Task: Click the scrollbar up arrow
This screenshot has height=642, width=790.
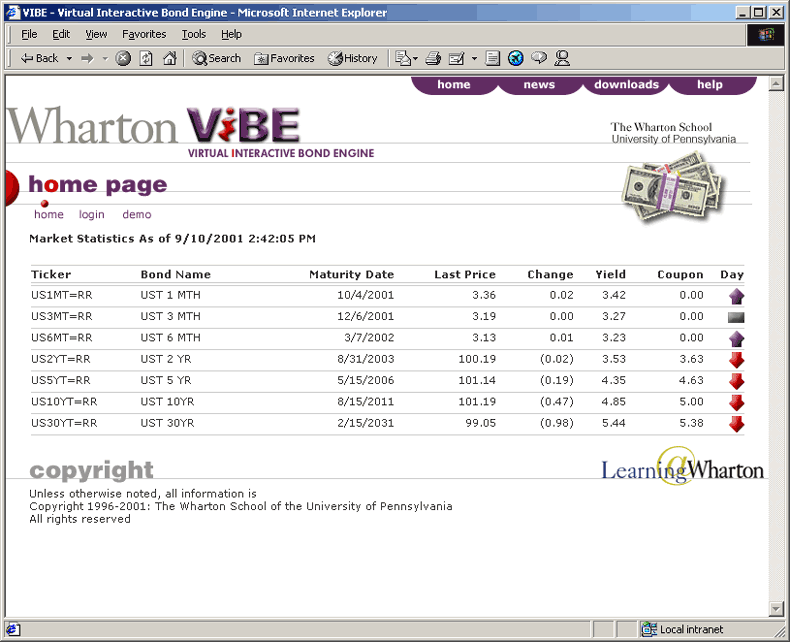Action: point(776,84)
